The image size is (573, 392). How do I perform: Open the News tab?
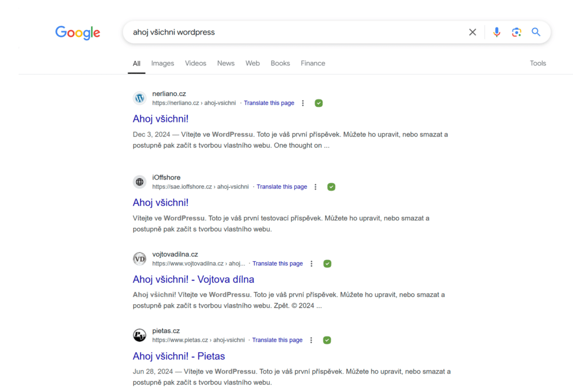[x=226, y=63]
